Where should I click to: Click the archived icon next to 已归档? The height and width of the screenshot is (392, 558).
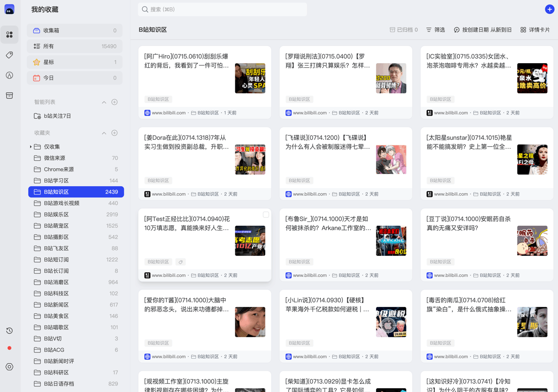pos(392,30)
